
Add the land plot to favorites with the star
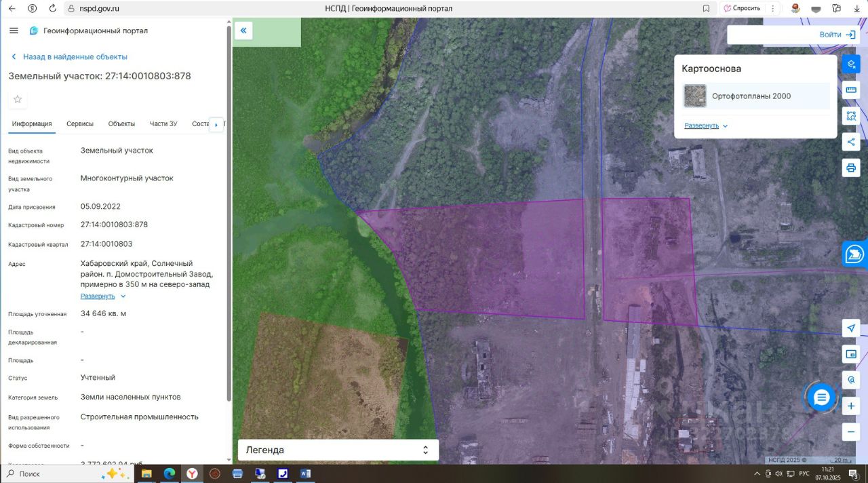[18, 99]
